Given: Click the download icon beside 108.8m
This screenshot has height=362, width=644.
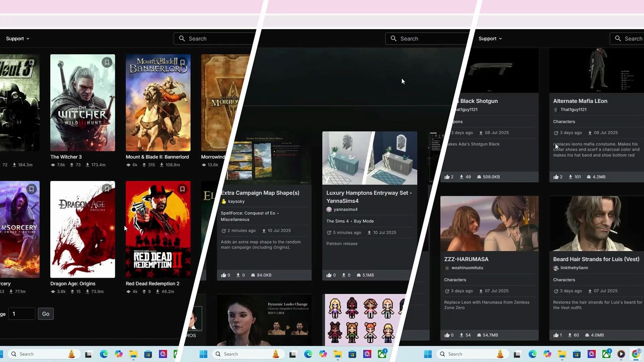Looking at the screenshot, I should 162,165.
